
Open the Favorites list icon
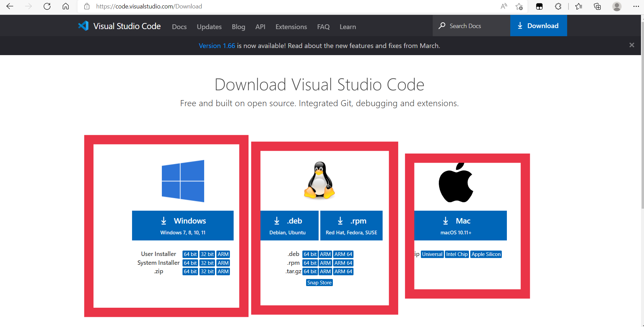[x=579, y=6]
